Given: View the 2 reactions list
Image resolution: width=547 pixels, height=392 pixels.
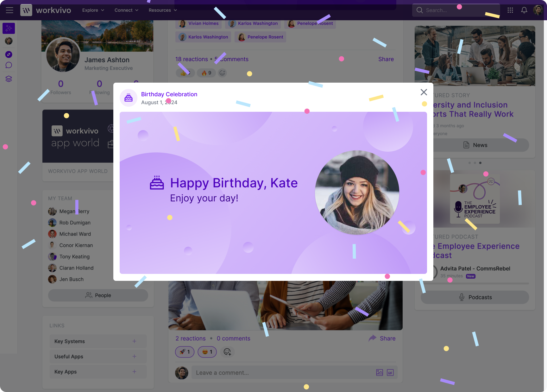Looking at the screenshot, I should 191,338.
